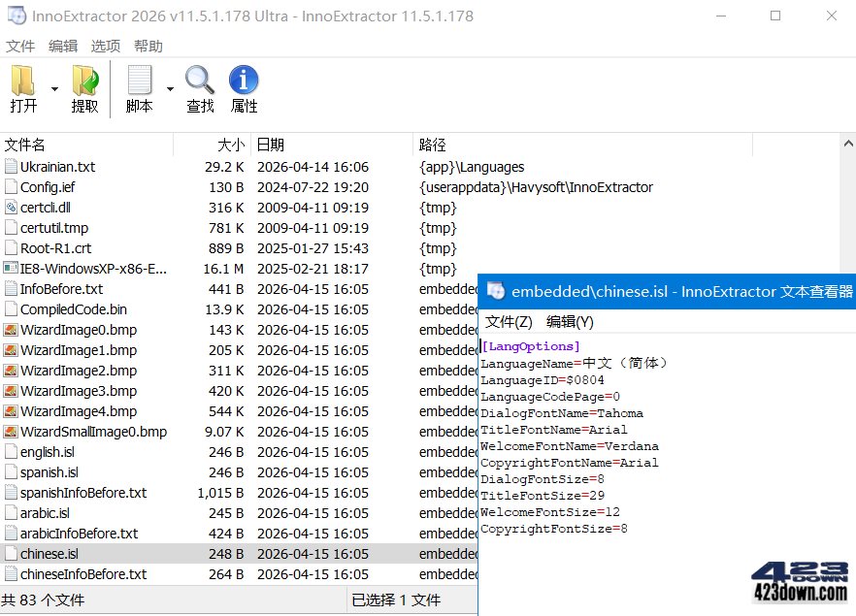The width and height of the screenshot is (856, 616).
Task: Select the certcli.dll file icon
Action: [13, 207]
